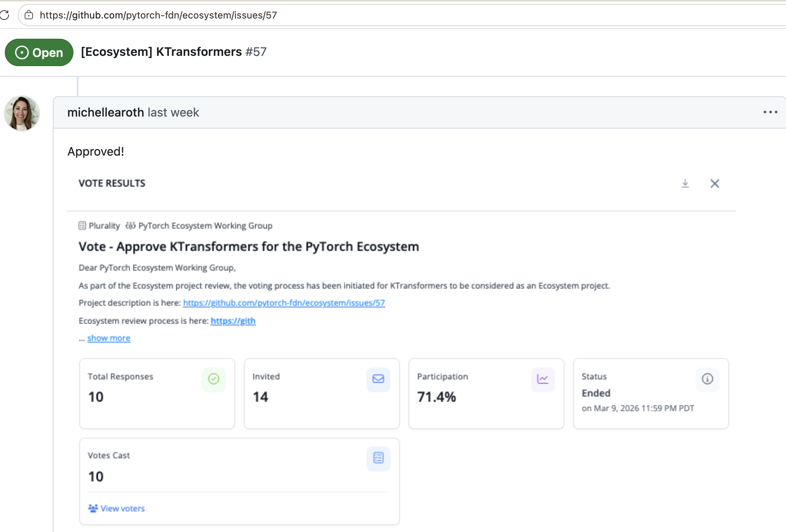The image size is (786, 532).
Task: Click the browser reload icon
Action: click(x=4, y=15)
